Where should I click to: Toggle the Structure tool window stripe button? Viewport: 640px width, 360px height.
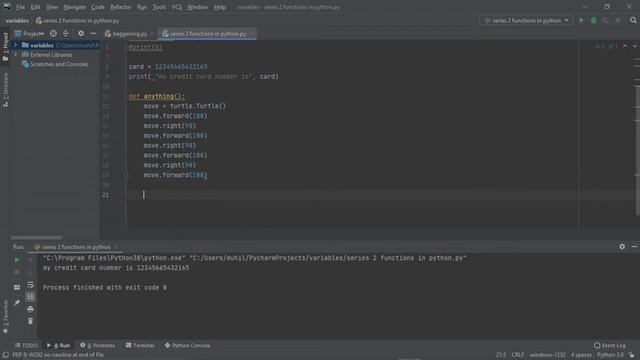pyautogui.click(x=5, y=90)
